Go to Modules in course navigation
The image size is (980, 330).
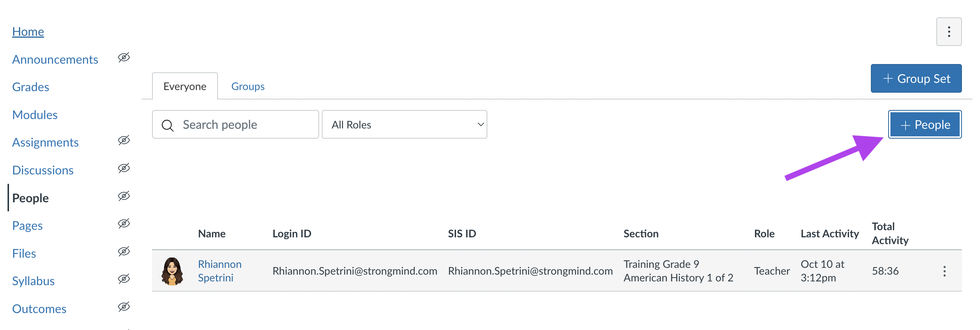pos(35,115)
